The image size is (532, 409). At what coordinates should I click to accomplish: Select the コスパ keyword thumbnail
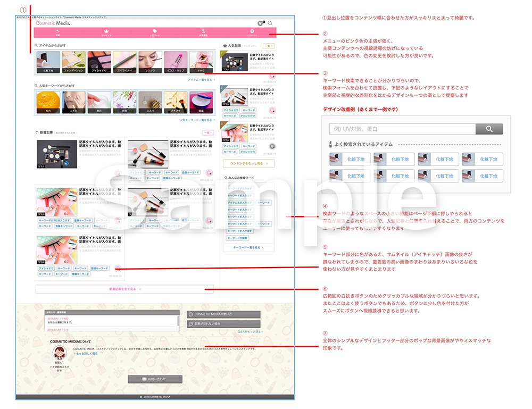coord(150,102)
